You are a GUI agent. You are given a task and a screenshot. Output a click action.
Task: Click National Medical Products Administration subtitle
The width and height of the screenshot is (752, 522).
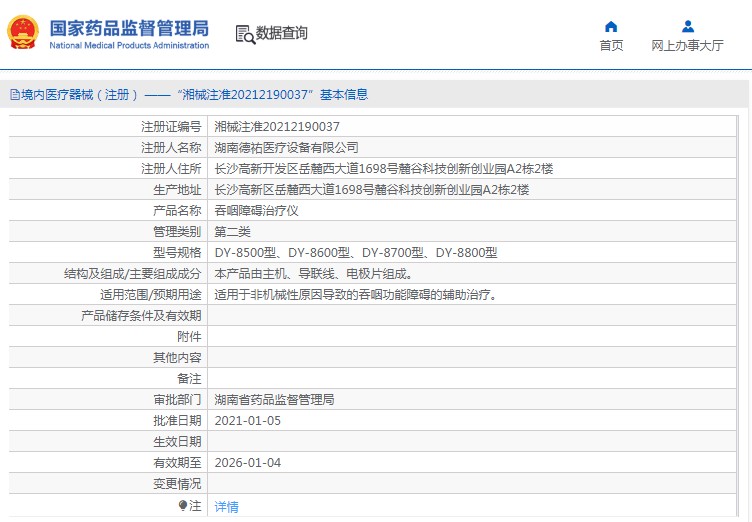pyautogui.click(x=129, y=46)
